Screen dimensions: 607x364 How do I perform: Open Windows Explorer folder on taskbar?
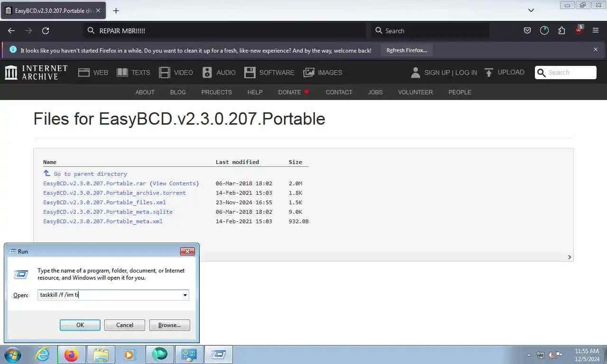point(101,355)
